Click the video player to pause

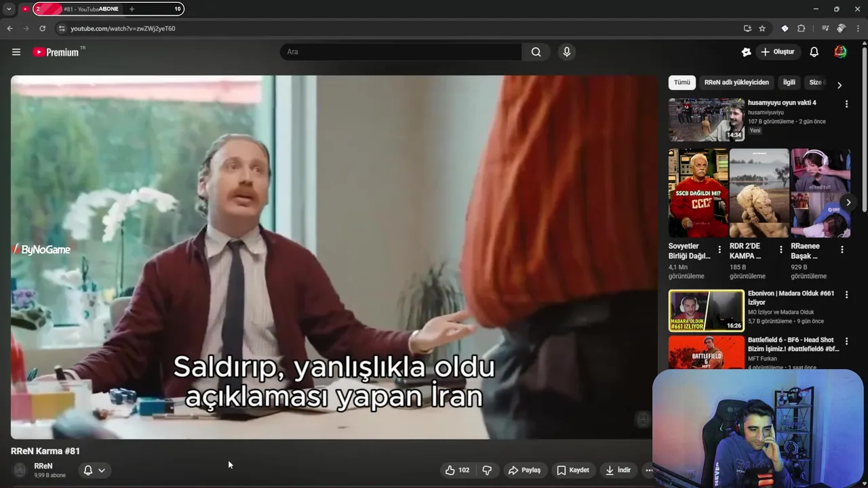(x=334, y=257)
